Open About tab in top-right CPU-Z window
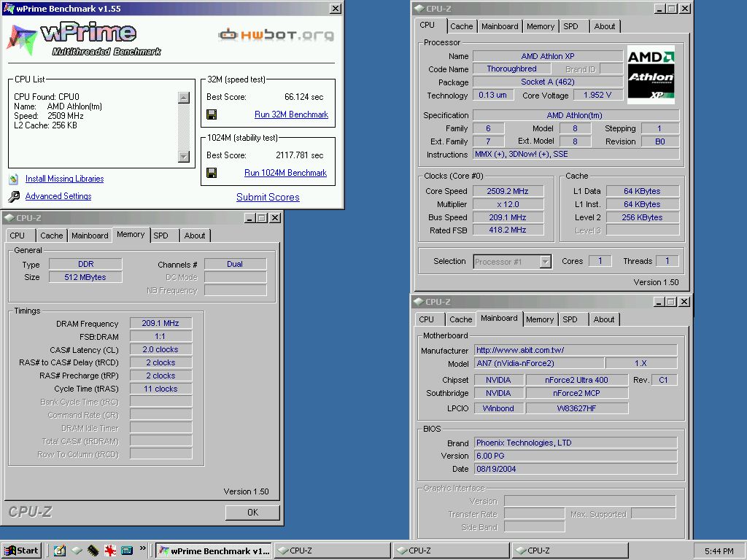Viewport: 747px width, 560px height. coord(605,26)
